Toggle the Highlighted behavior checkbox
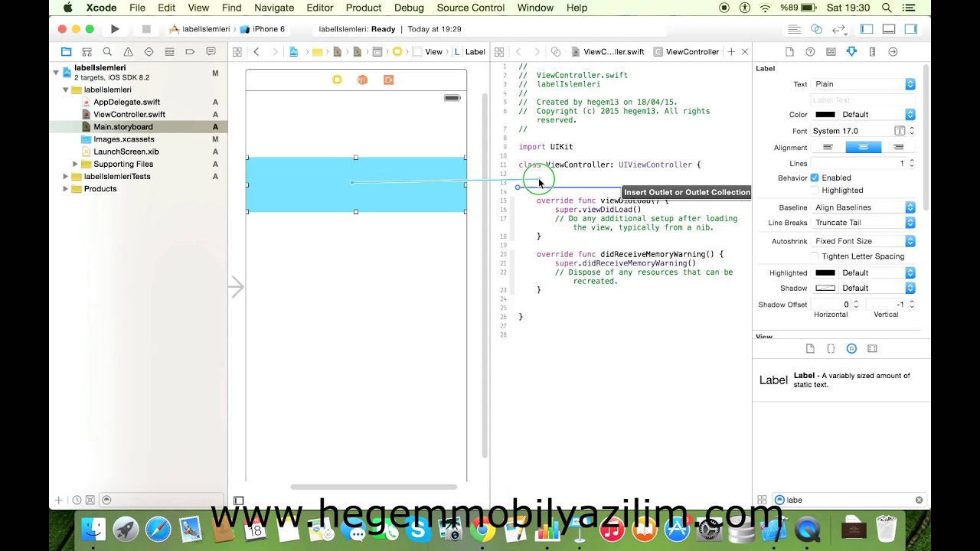The image size is (980, 551). tap(815, 190)
